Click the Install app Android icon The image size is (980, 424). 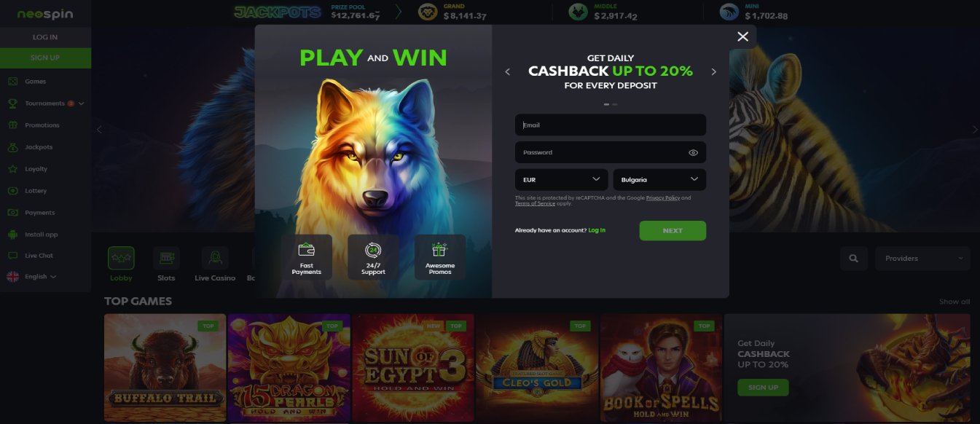pos(12,235)
